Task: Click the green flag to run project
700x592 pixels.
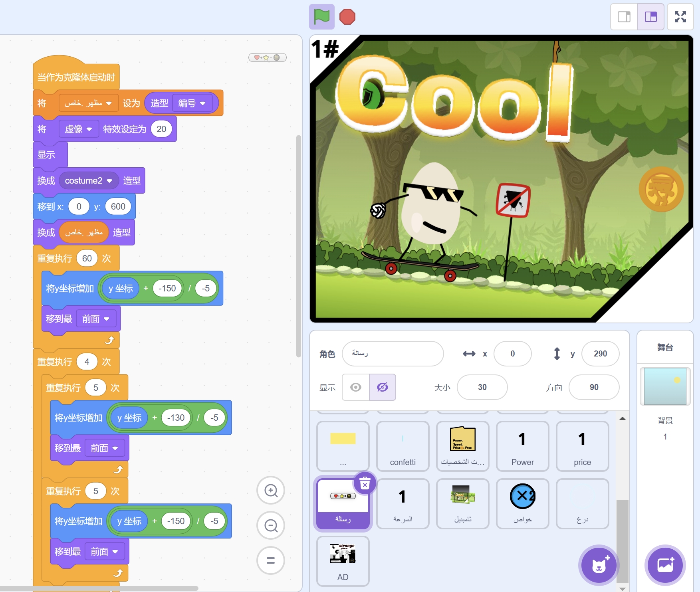Action: (x=321, y=17)
